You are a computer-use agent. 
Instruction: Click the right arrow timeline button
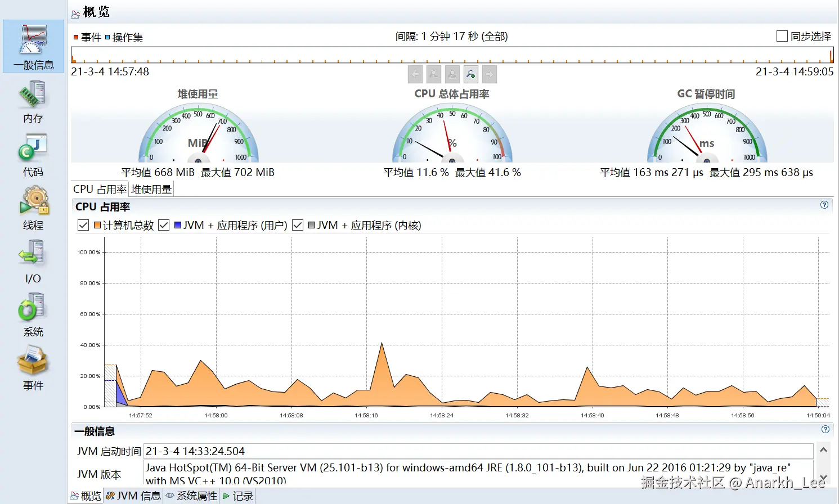(x=490, y=74)
